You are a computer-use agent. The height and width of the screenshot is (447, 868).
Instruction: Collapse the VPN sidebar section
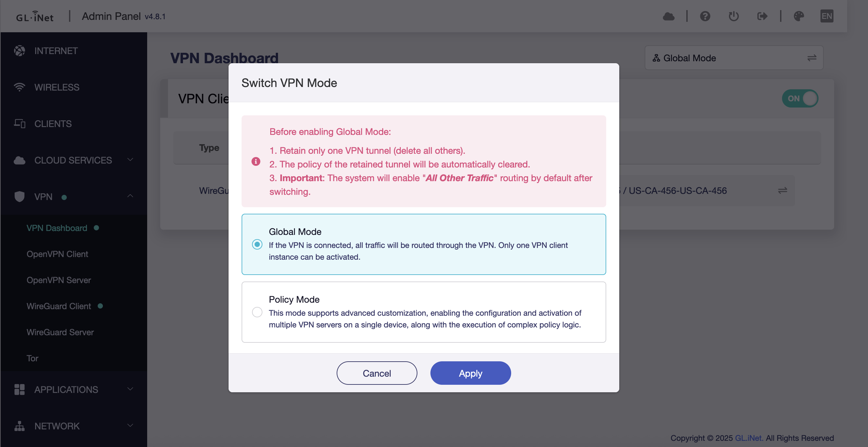(130, 196)
